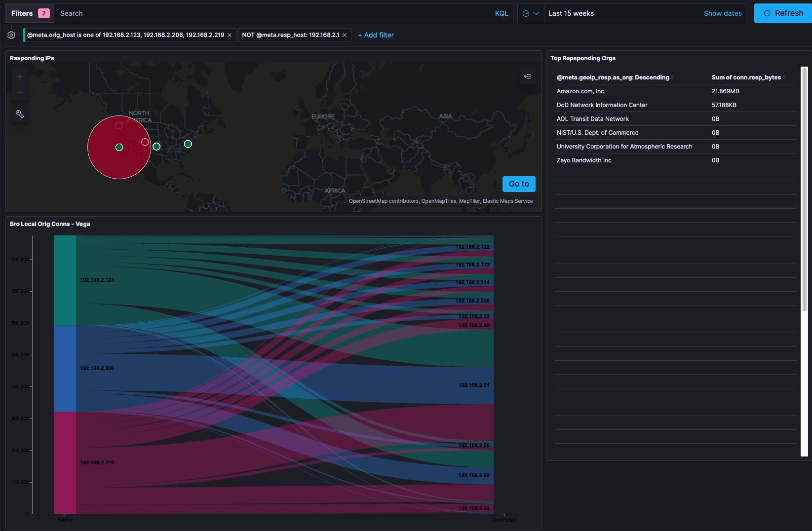The height and width of the screenshot is (531, 812).
Task: Toggle the Filters button with count badge
Action: tap(30, 13)
